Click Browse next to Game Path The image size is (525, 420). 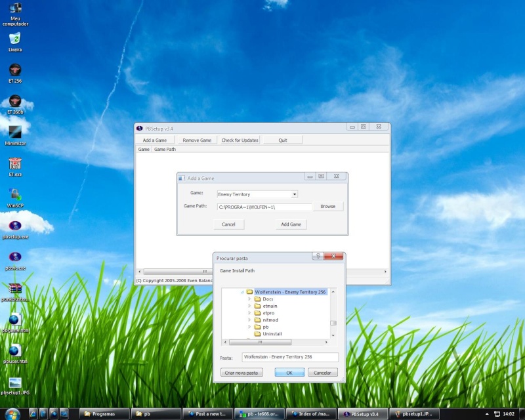[x=327, y=206]
